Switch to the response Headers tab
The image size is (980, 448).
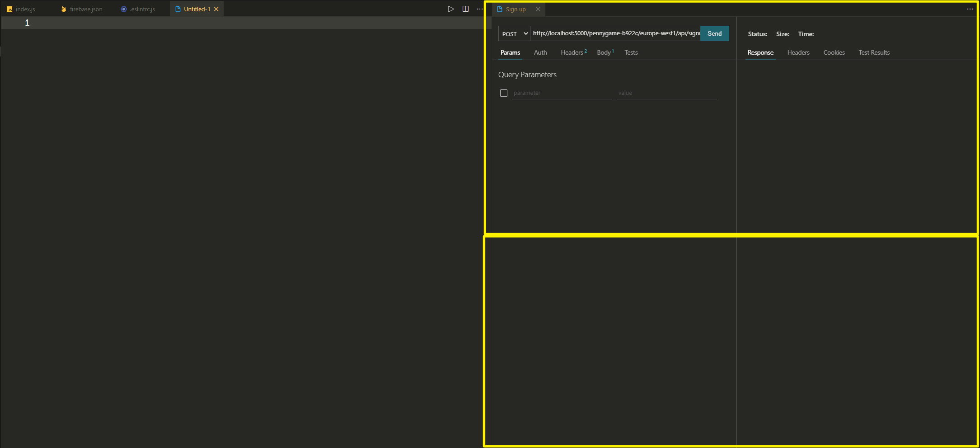(798, 52)
